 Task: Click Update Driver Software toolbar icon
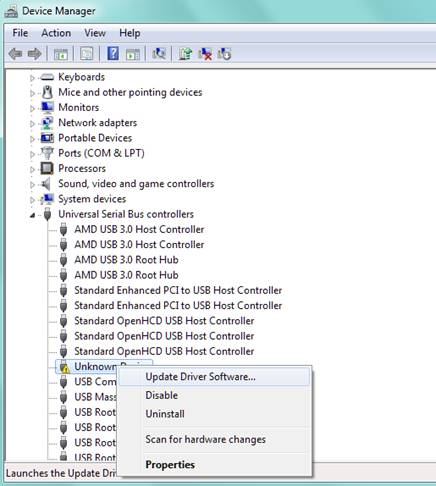coord(185,54)
